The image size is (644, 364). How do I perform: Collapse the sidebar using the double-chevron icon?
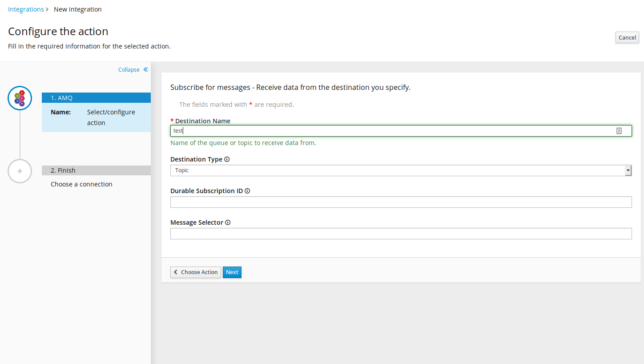click(x=145, y=69)
